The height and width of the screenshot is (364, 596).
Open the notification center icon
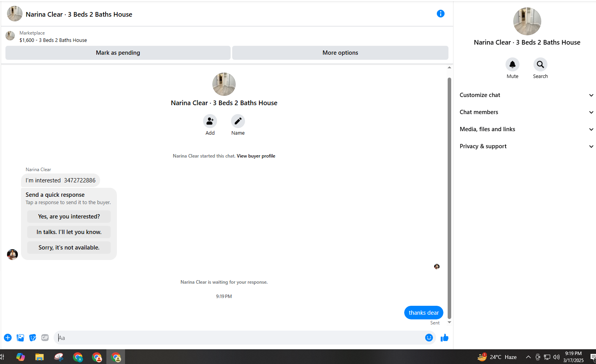[x=593, y=357]
